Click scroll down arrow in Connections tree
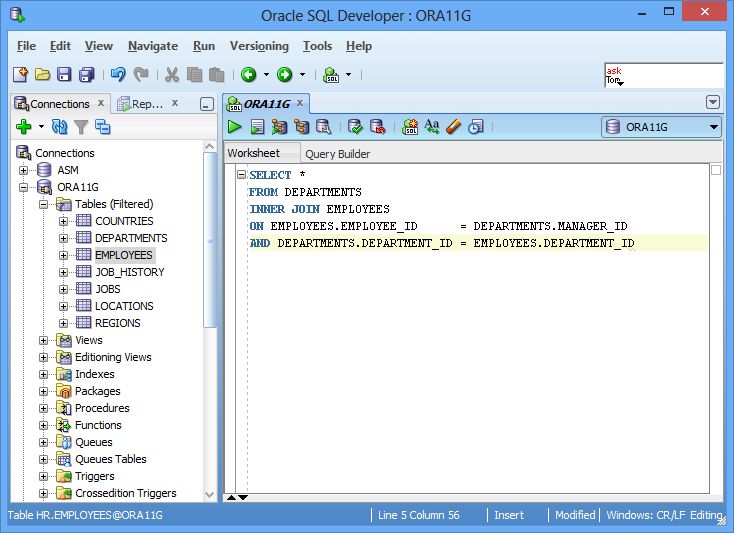734x533 pixels. (x=210, y=495)
